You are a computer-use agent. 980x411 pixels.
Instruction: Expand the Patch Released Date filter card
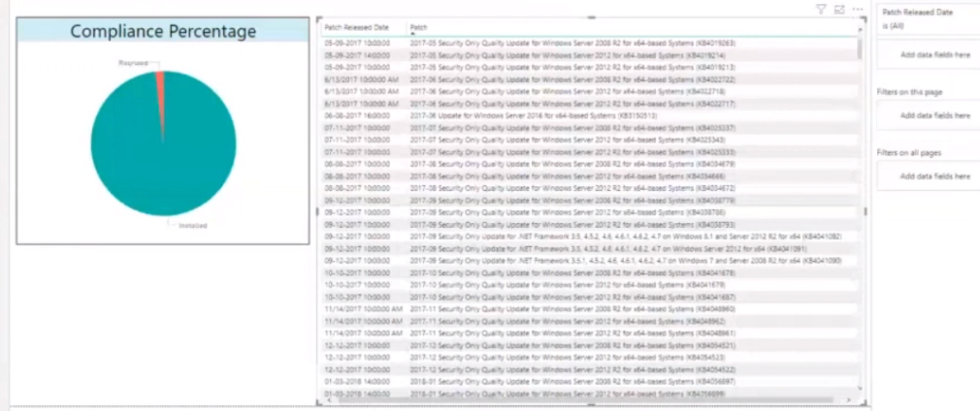[929, 18]
